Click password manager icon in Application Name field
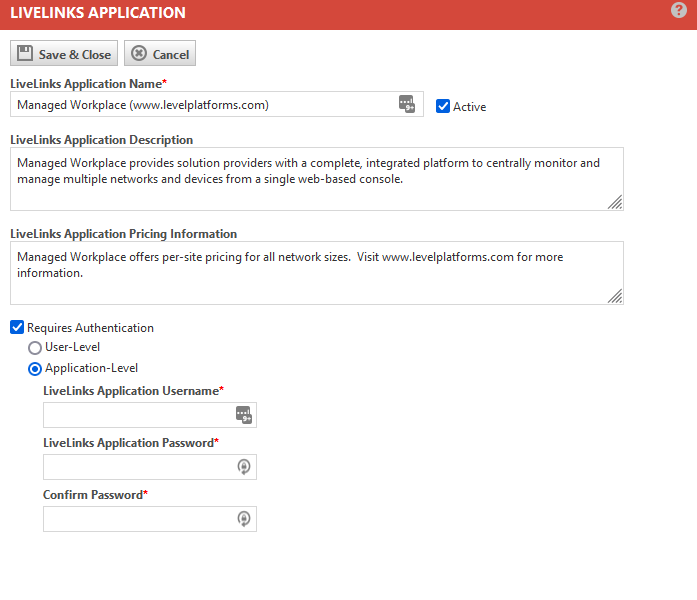 coord(407,104)
